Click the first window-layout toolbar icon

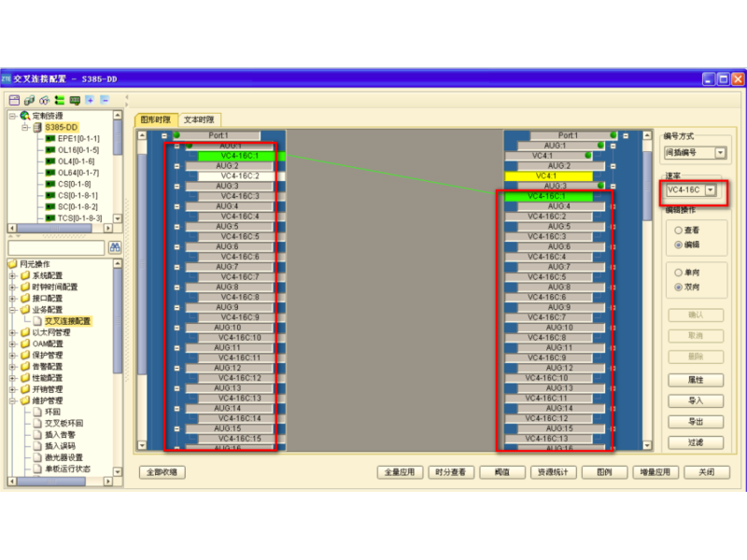pyautogui.click(x=14, y=99)
